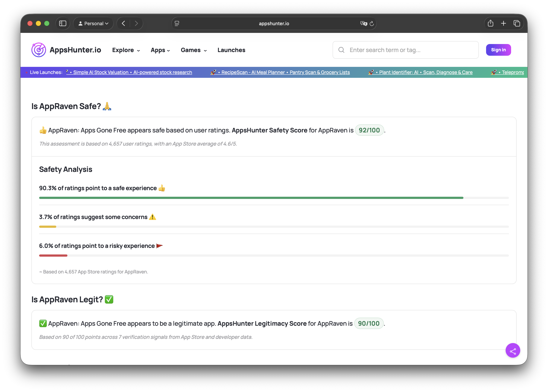Click "6.0% of ratings point to a risky experience"
The height and width of the screenshot is (392, 548).
pyautogui.click(x=97, y=246)
